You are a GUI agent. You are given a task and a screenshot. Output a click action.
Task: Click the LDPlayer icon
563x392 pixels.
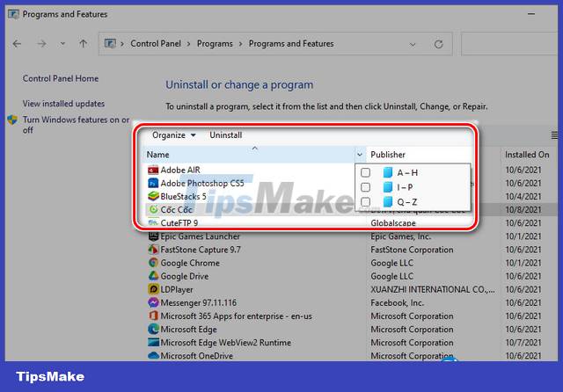click(153, 289)
